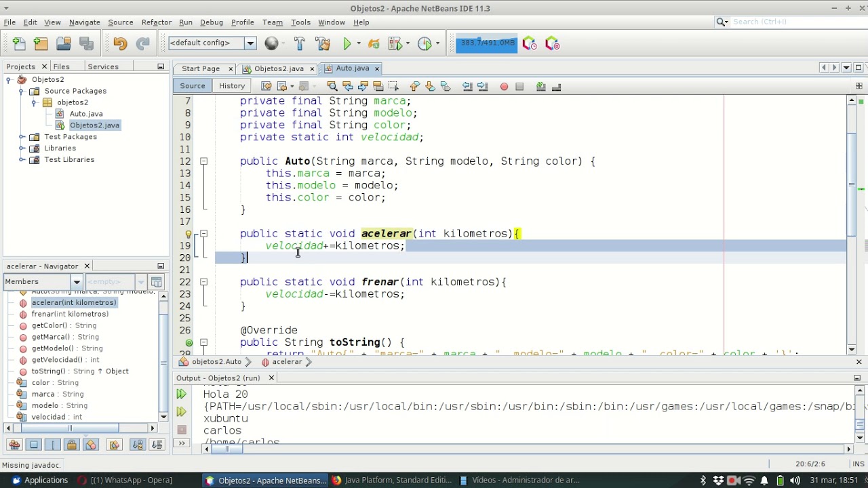Toggle Highlight Search in editor toolbar
868x488 pixels.
378,86
